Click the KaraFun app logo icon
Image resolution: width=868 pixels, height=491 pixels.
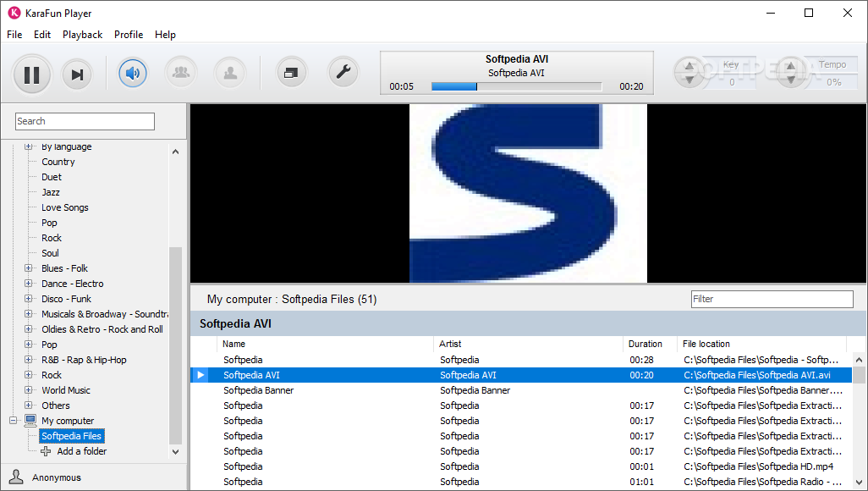point(14,13)
